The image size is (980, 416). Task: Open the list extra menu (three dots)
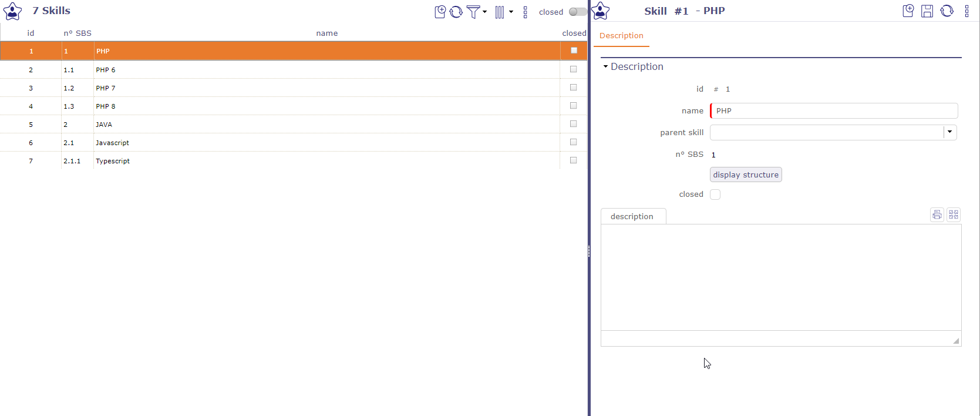pyautogui.click(x=526, y=12)
